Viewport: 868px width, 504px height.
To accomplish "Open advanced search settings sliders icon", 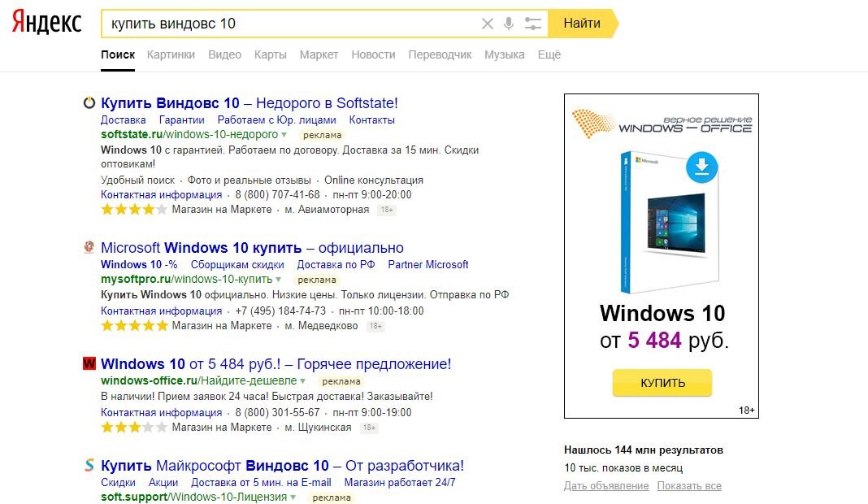I will tap(532, 24).
